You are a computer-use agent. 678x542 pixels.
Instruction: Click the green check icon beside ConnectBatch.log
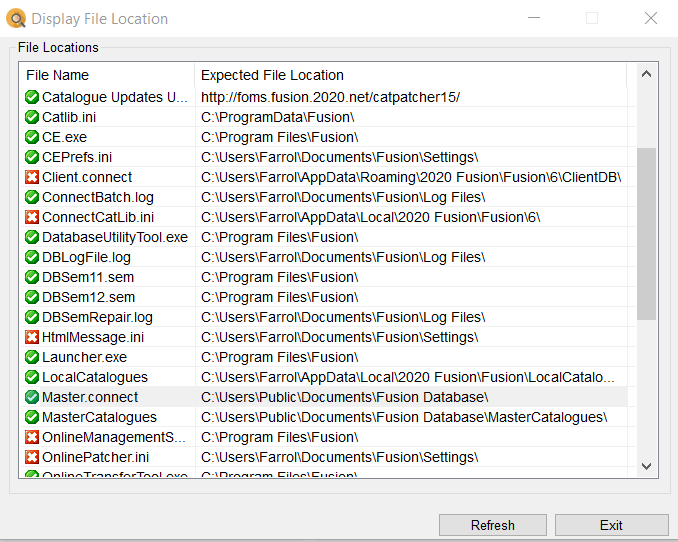(x=32, y=197)
